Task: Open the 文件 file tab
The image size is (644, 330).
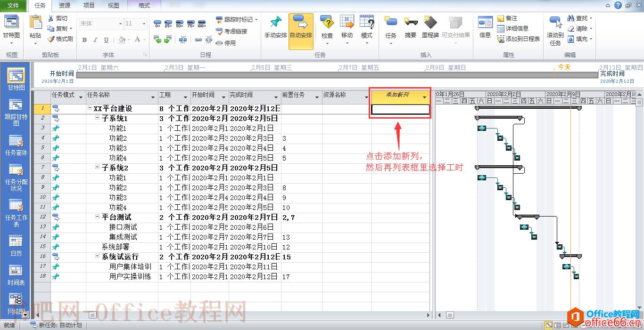Action: (x=14, y=5)
